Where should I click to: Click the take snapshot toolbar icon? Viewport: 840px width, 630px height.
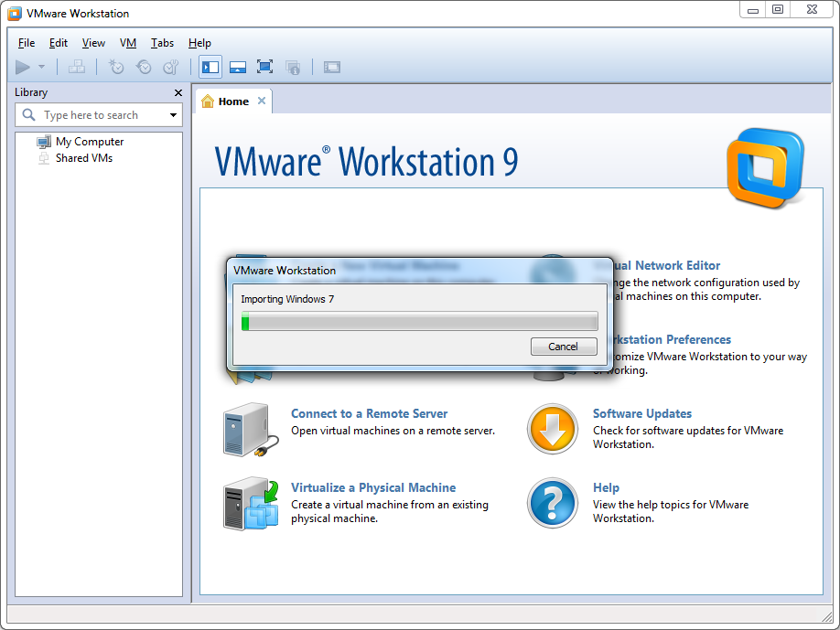(x=116, y=67)
